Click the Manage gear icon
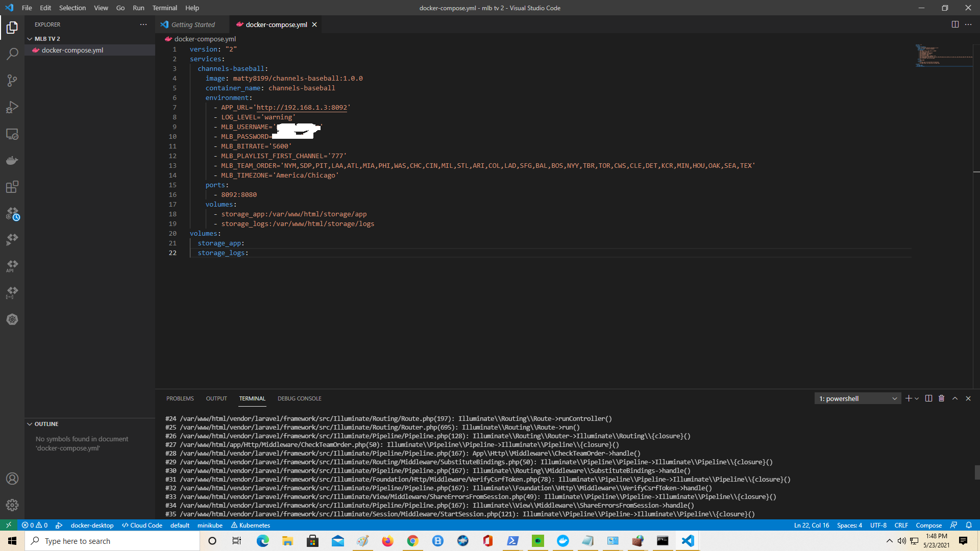 (x=12, y=505)
